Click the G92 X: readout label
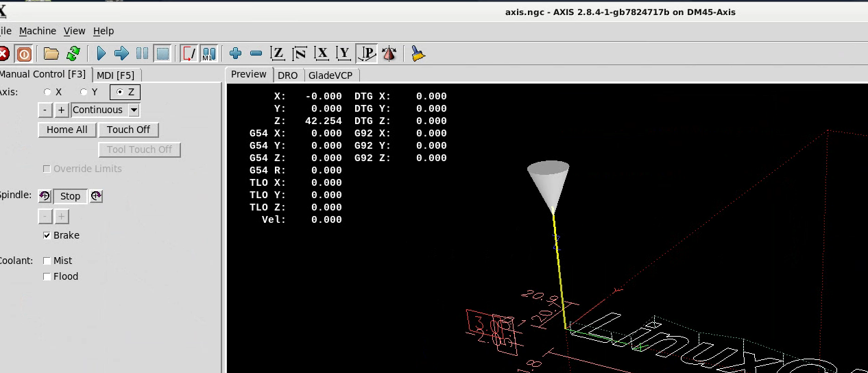 click(373, 134)
